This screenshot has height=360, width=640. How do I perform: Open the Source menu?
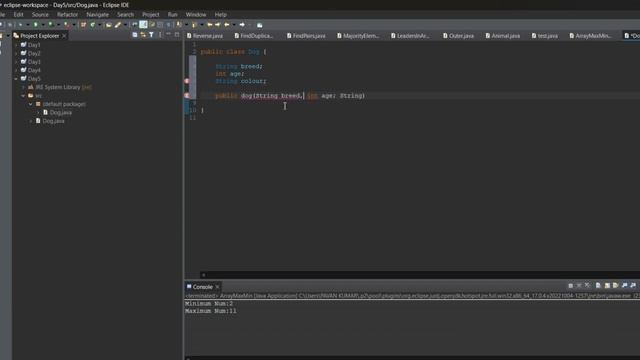(x=40, y=14)
